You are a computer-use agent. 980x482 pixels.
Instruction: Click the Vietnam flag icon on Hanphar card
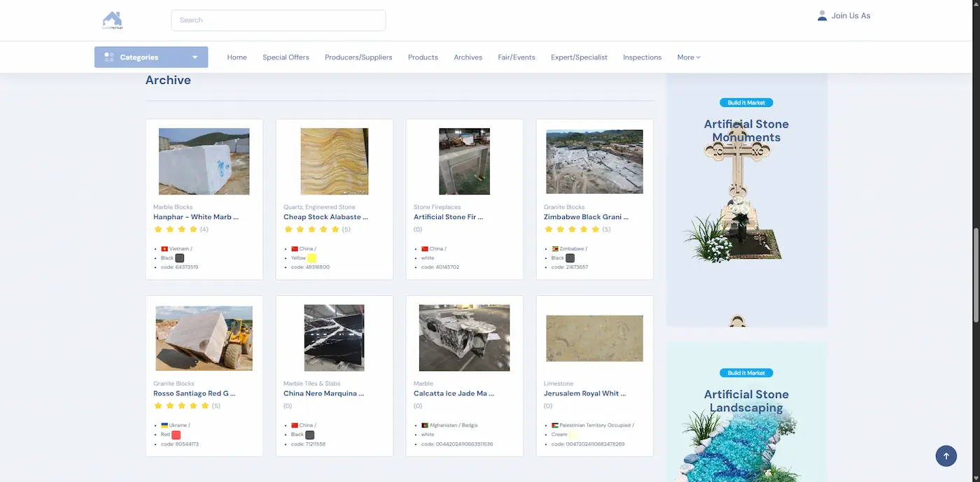(x=164, y=249)
